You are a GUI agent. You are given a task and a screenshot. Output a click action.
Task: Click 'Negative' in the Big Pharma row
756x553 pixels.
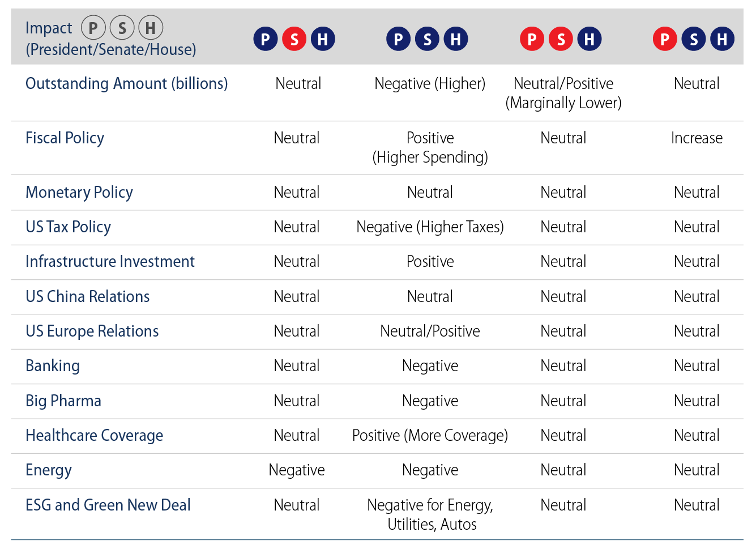tap(430, 401)
